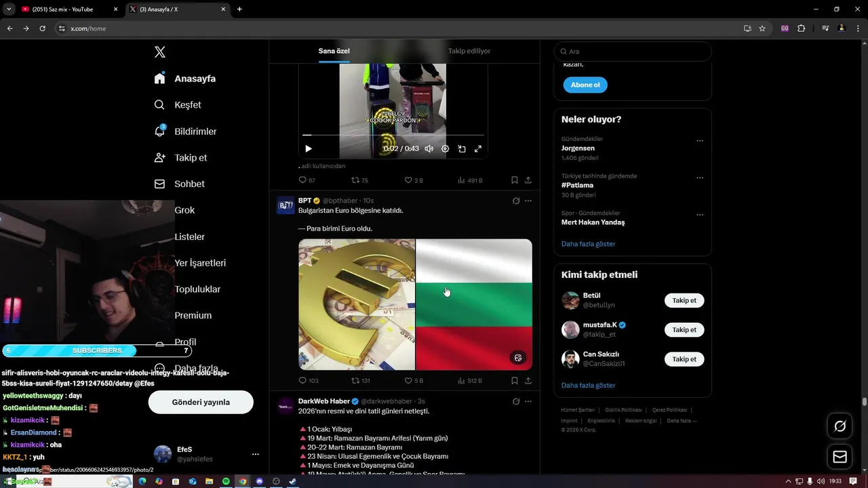Open DarkWeb Haber profile name
The width and height of the screenshot is (868, 488).
coord(324,401)
